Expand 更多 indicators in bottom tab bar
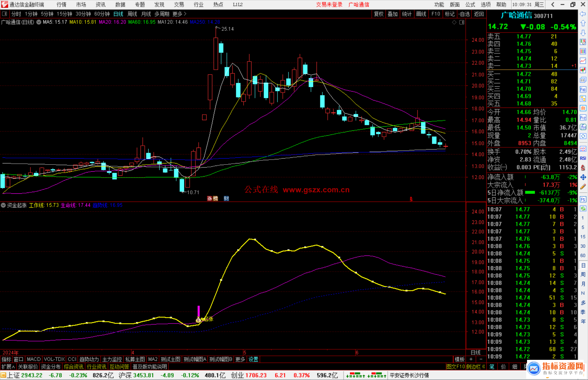The height and width of the screenshot is (380, 588). pos(240,359)
